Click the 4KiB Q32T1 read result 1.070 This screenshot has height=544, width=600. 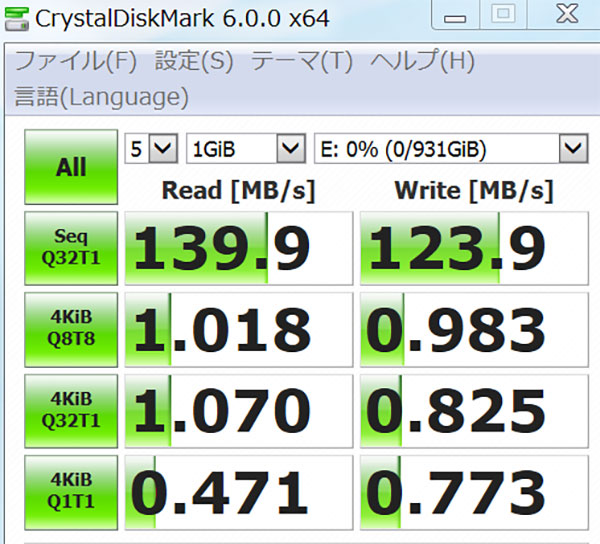tap(239, 411)
